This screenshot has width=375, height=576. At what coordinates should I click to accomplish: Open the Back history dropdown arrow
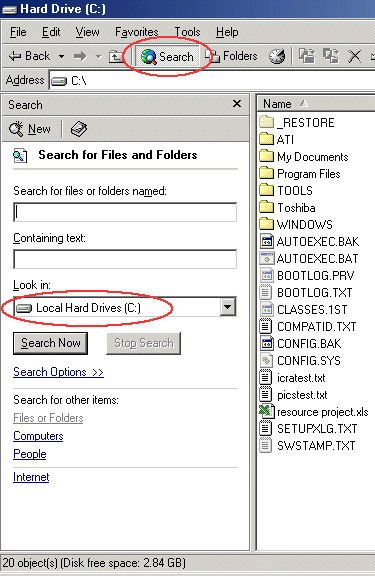coord(61,56)
